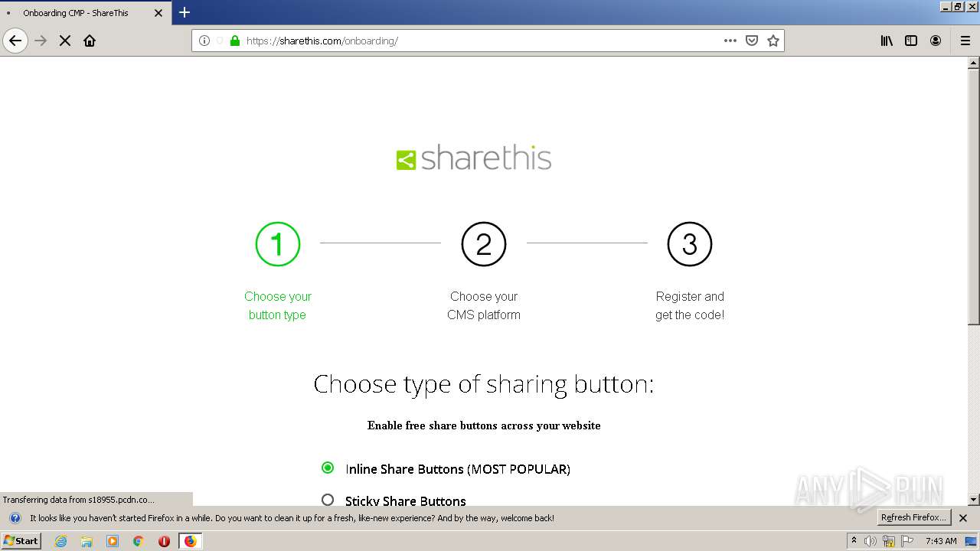The height and width of the screenshot is (551, 980).
Task: Click the Show desktop button
Action: click(x=972, y=541)
